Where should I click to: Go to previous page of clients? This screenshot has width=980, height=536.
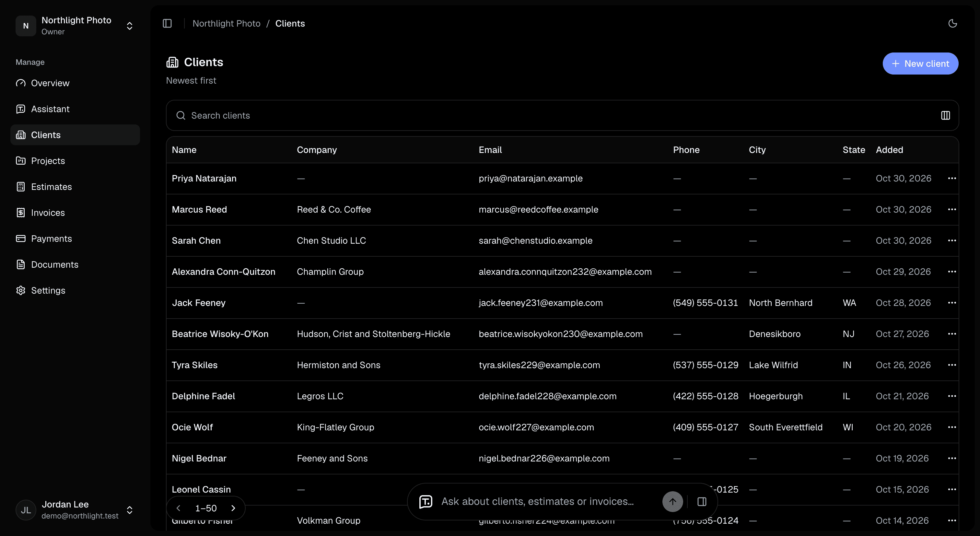[x=178, y=508]
